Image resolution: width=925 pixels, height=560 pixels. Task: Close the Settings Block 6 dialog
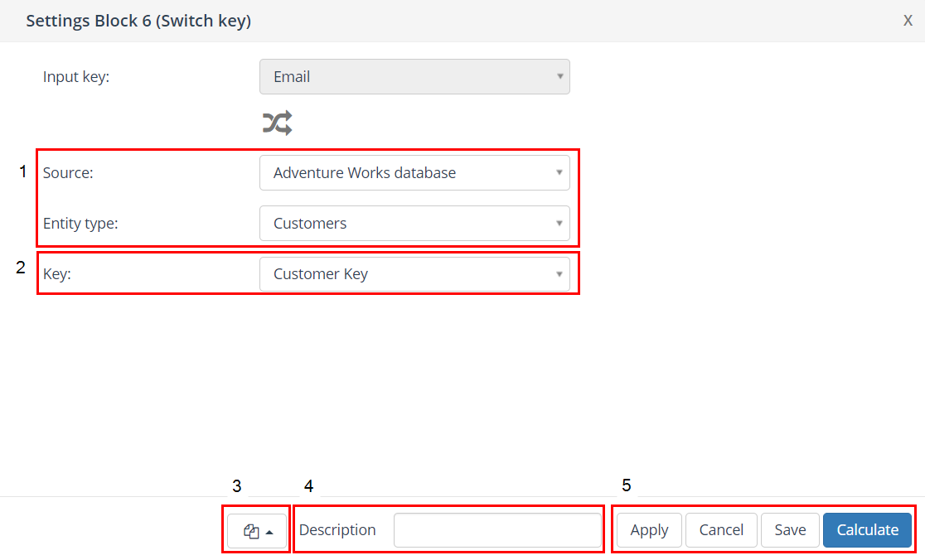[908, 21]
